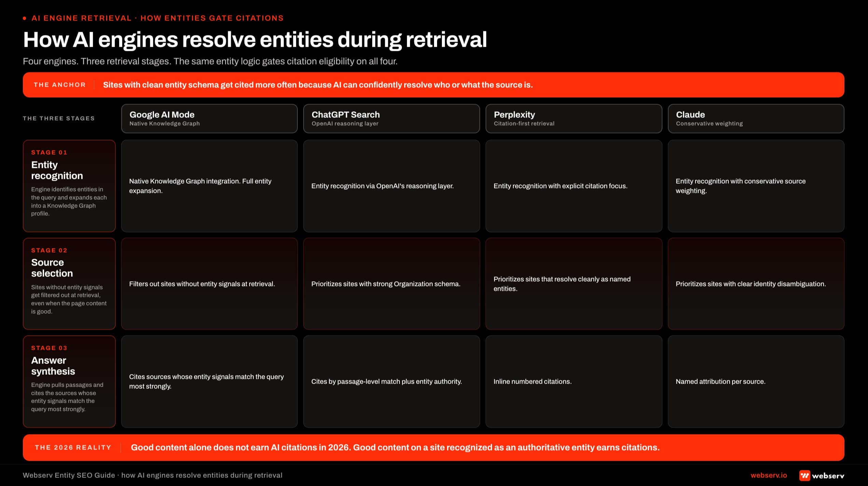Viewport: 868px width, 486px height.
Task: Click the webserv logo icon
Action: click(804, 475)
